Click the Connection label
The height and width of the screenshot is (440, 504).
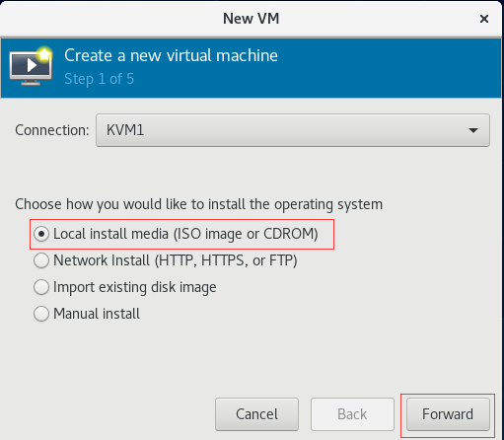click(52, 130)
